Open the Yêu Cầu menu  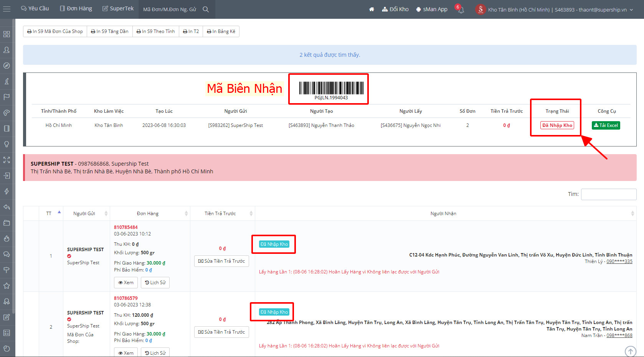point(35,9)
